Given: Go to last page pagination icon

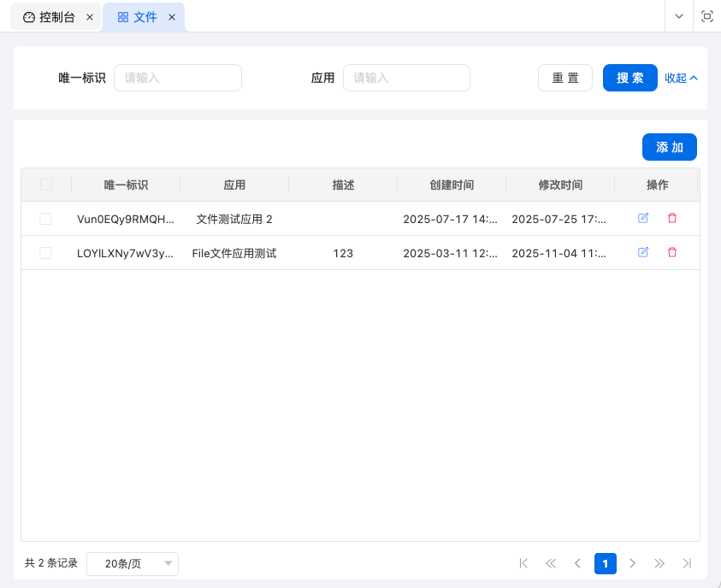Looking at the screenshot, I should coord(687,563).
